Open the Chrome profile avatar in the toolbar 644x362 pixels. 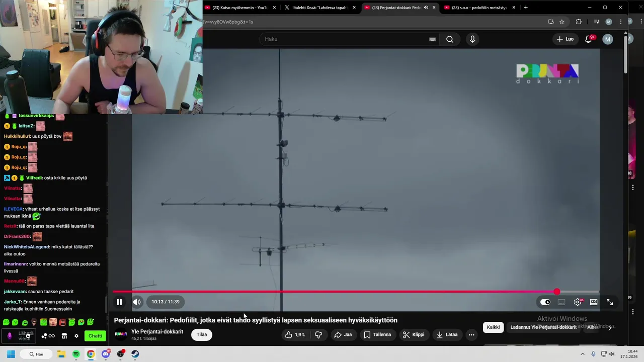tap(609, 22)
